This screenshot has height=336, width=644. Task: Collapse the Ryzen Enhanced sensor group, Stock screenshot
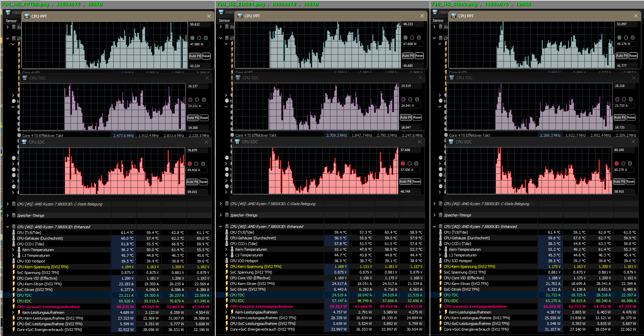[x=434, y=226]
